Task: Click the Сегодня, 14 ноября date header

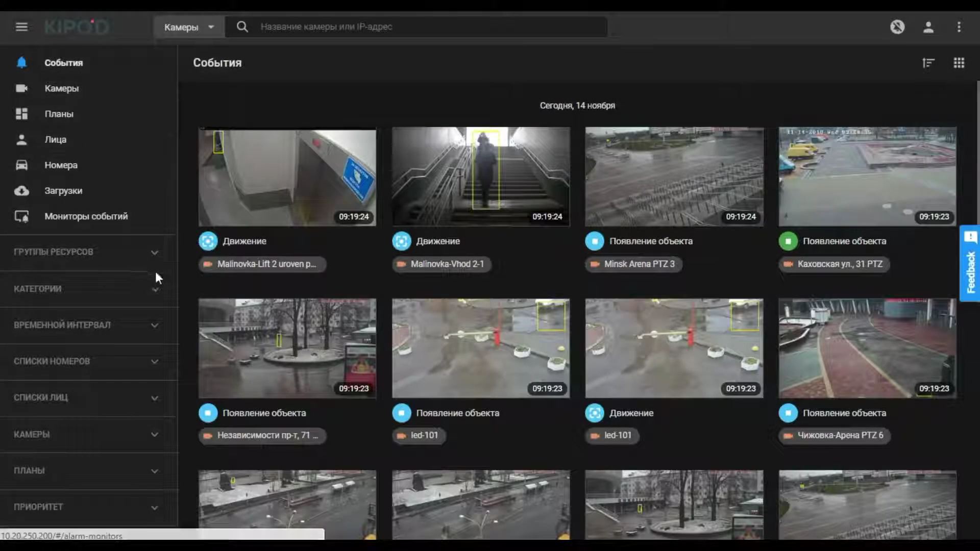Action: pos(577,106)
